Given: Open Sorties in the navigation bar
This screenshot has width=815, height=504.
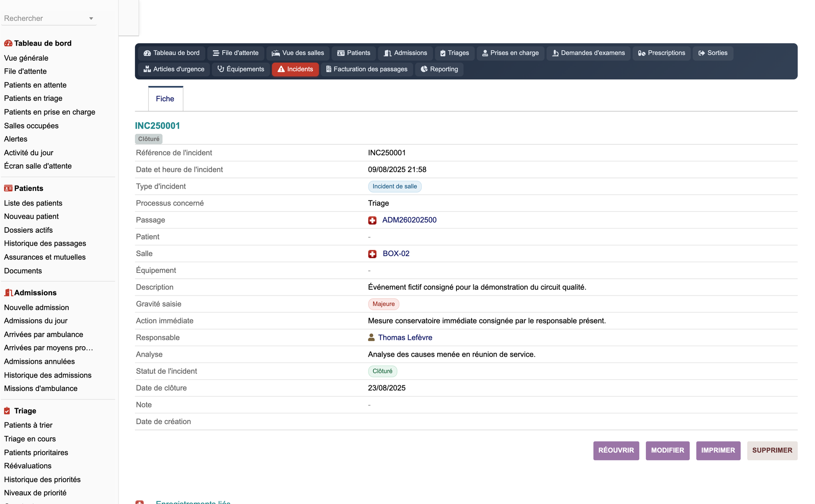Looking at the screenshot, I should (x=713, y=53).
